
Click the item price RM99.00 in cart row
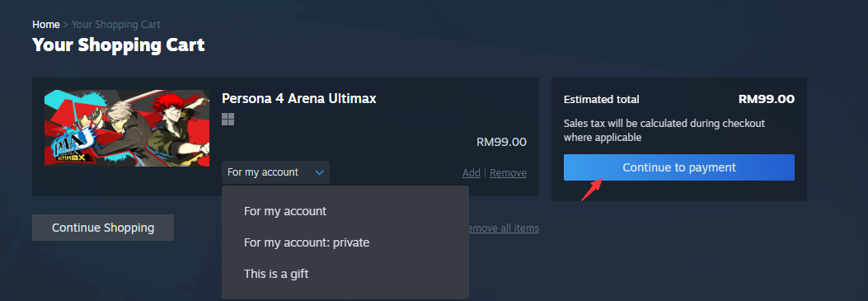(x=501, y=142)
